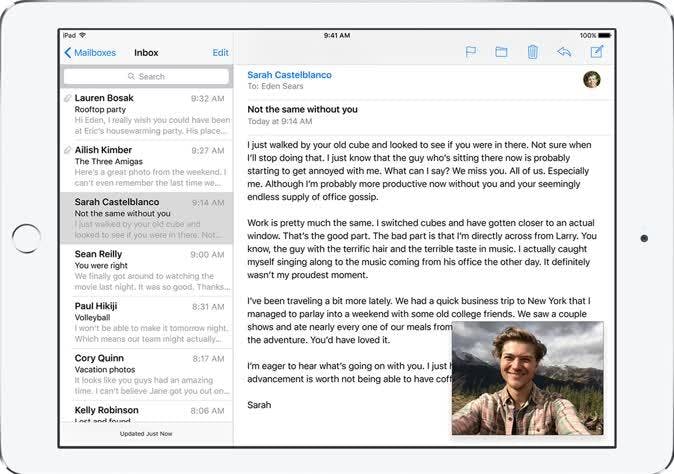Focus the Search field
The width and height of the screenshot is (674, 474).
(x=146, y=76)
